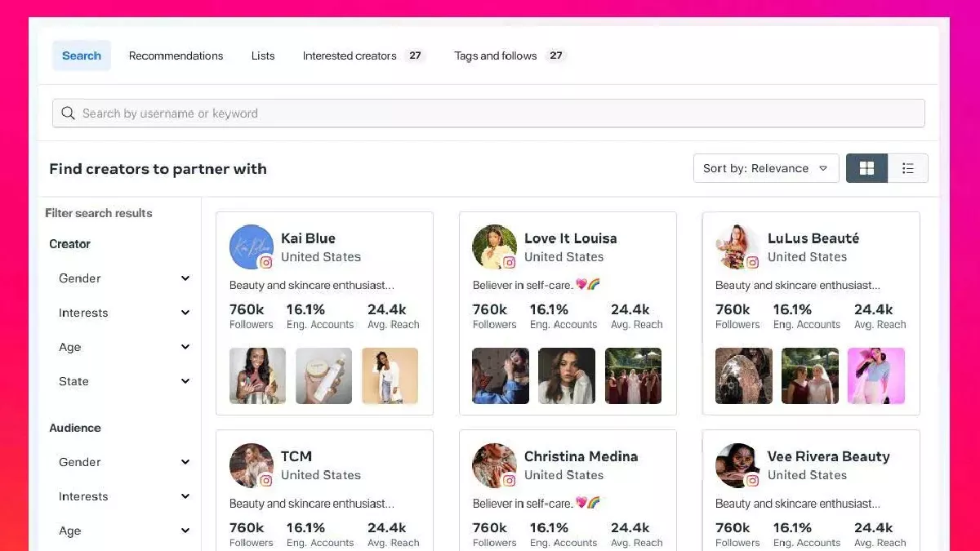Click the Instagram badge on Christina Medina's avatar
Viewport: 980px width, 551px height.
(x=509, y=481)
